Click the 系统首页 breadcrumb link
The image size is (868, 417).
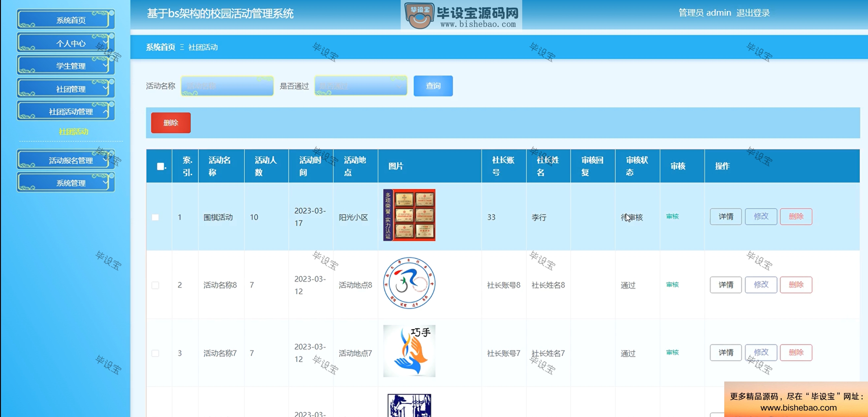(x=160, y=47)
